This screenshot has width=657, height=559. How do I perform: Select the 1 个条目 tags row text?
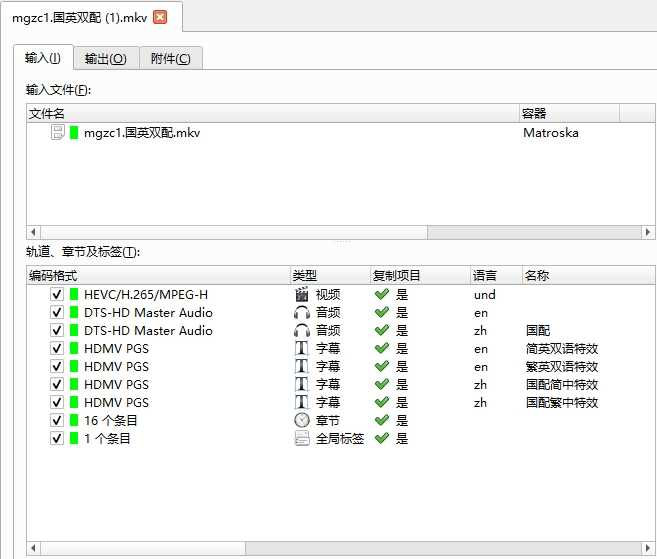coord(107,438)
